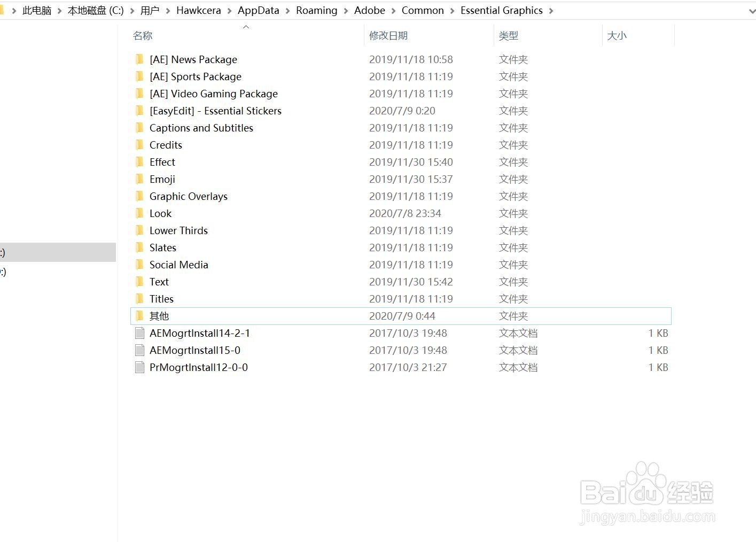Viewport: 756px width, 542px height.
Task: Select the Emoji folder icon
Action: (139, 179)
